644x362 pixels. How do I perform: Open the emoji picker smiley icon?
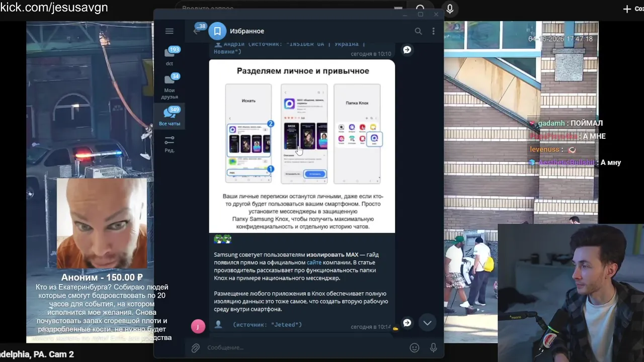pyautogui.click(x=415, y=347)
